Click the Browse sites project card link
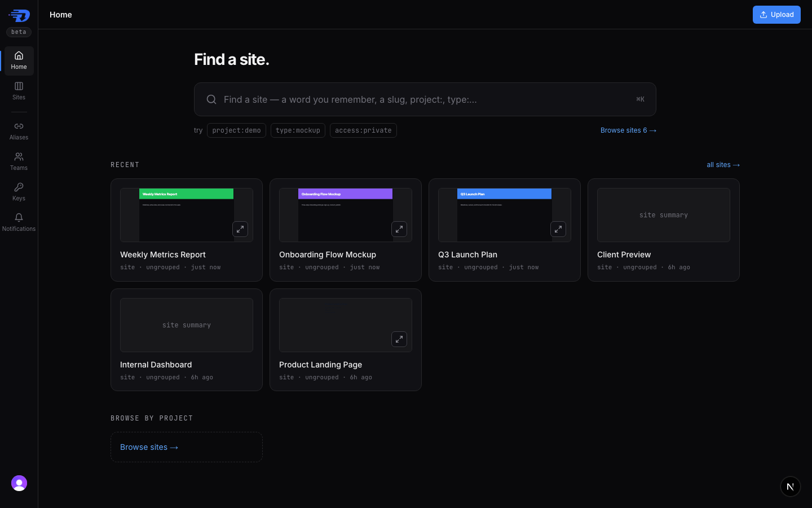812x508 pixels. 187,447
